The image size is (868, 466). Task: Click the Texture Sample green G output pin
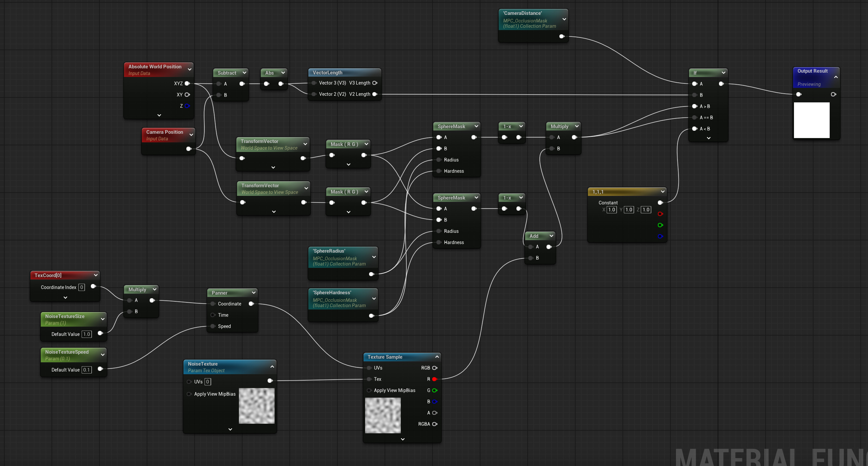pos(435,390)
